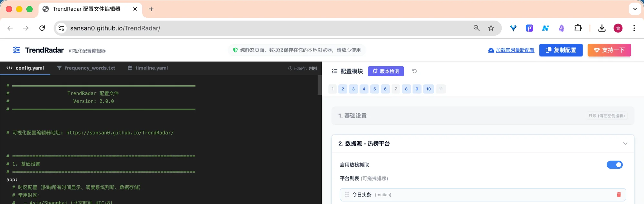Click the zoom magnifier icon in address bar
Viewport: 644px width, 204px height.
coord(477,28)
